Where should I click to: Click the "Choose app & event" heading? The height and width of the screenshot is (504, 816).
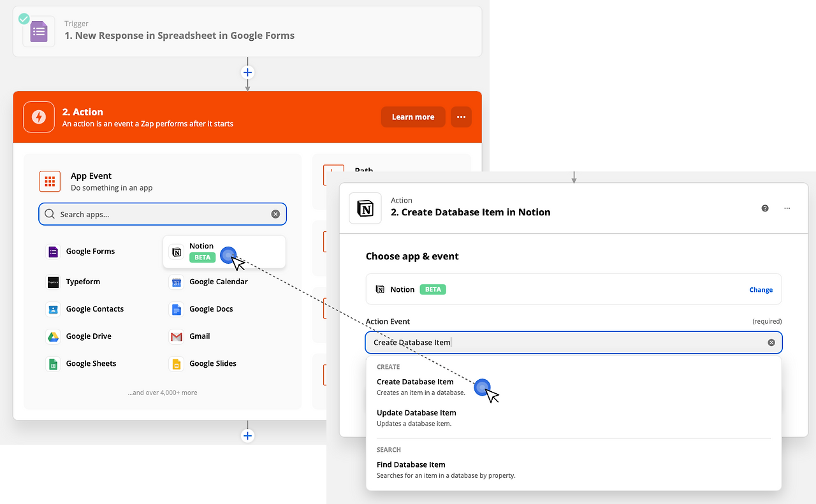[412, 256]
